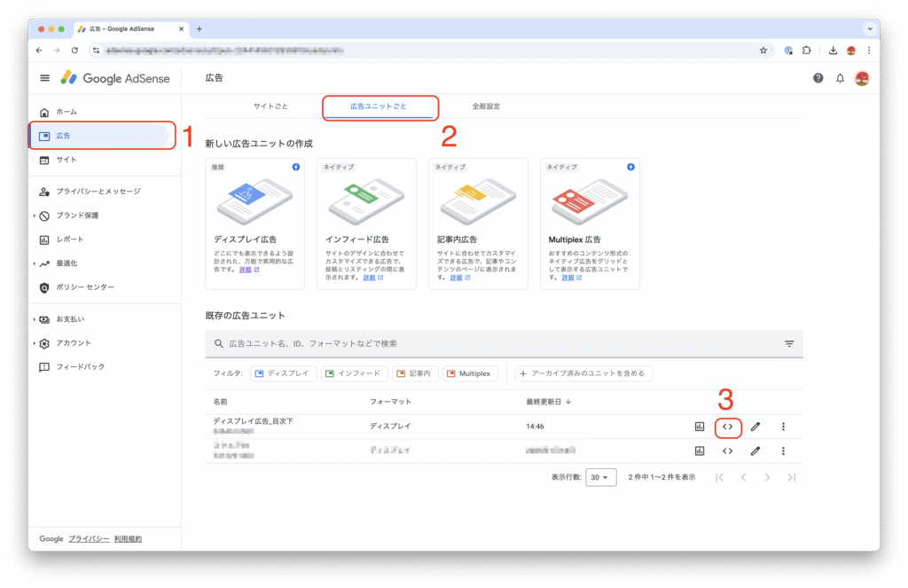Open the filter list icon in search bar
This screenshot has height=588, width=908.
click(788, 344)
